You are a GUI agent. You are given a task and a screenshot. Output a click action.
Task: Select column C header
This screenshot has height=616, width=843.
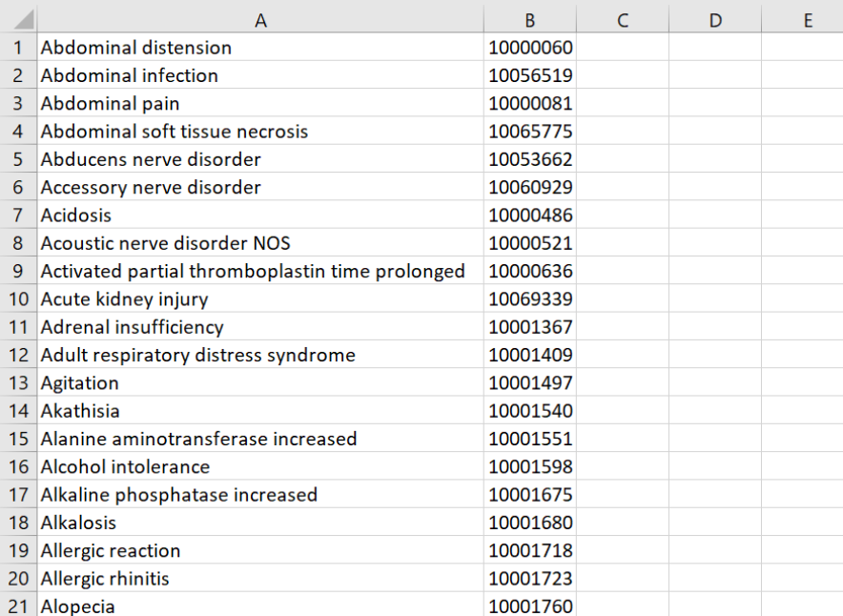click(x=623, y=19)
